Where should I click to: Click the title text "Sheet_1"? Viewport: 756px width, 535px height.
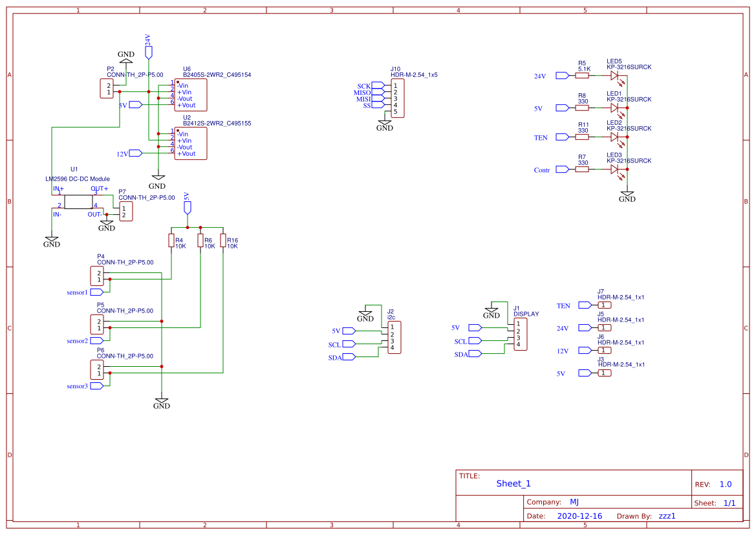[x=513, y=483]
